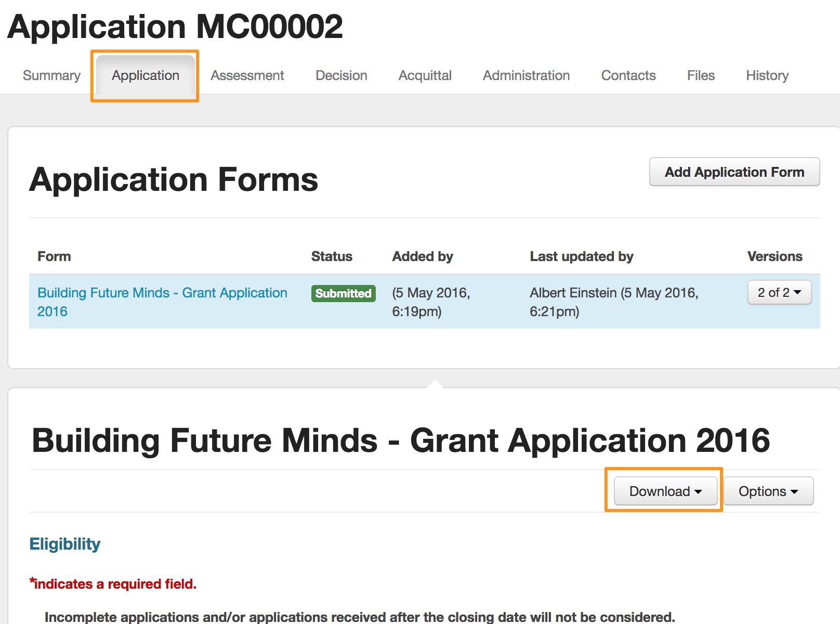The height and width of the screenshot is (624, 840).
Task: Switch to the Assessment tab
Action: tap(247, 76)
